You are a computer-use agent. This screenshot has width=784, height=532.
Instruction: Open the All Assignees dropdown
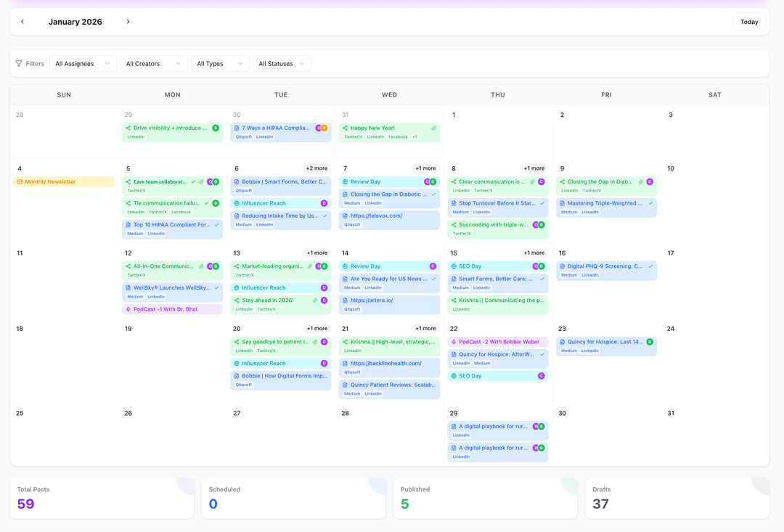(83, 63)
